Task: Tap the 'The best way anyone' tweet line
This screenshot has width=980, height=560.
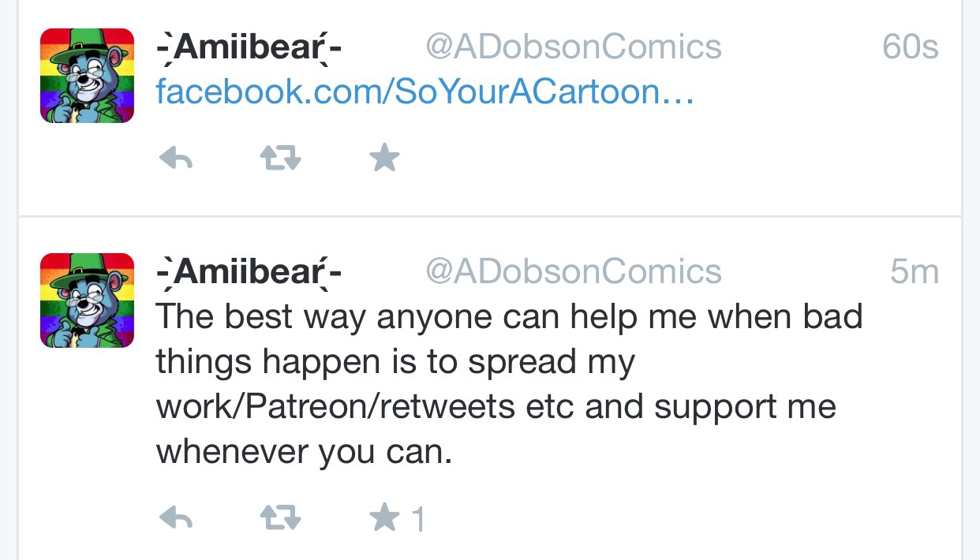Action: [x=509, y=317]
